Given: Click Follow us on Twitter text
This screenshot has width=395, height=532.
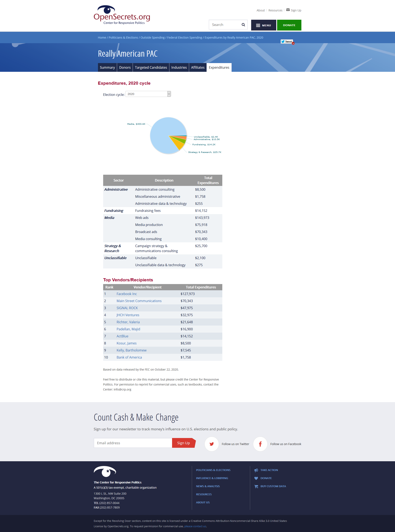Looking at the screenshot, I should click(235, 444).
